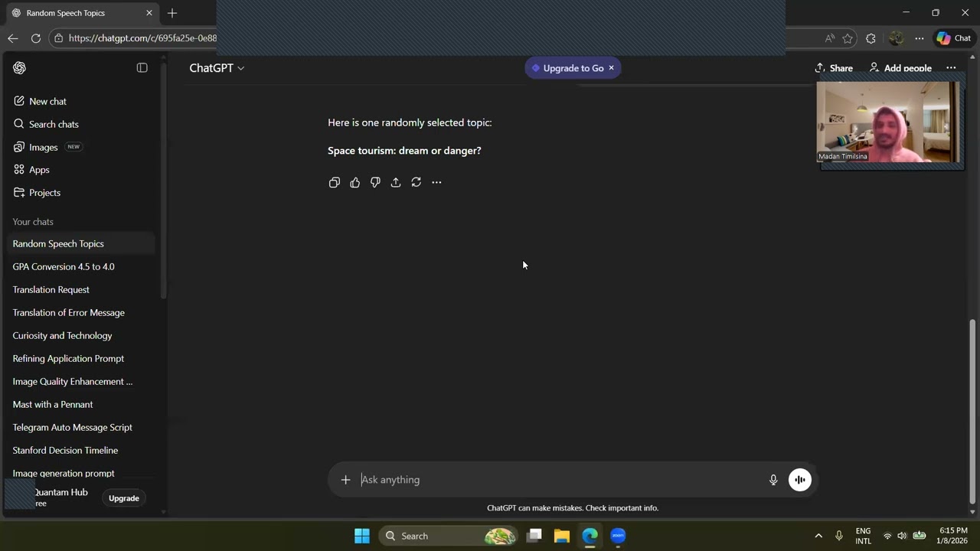This screenshot has width=980, height=551.
Task: Open the browser extensions icon
Action: [x=871, y=38]
